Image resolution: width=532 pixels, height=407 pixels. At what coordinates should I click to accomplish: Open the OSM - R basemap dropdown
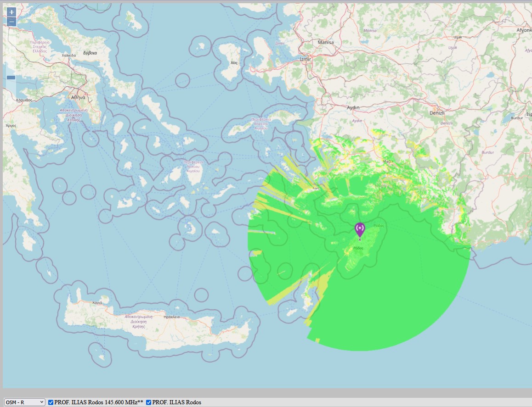click(x=24, y=402)
